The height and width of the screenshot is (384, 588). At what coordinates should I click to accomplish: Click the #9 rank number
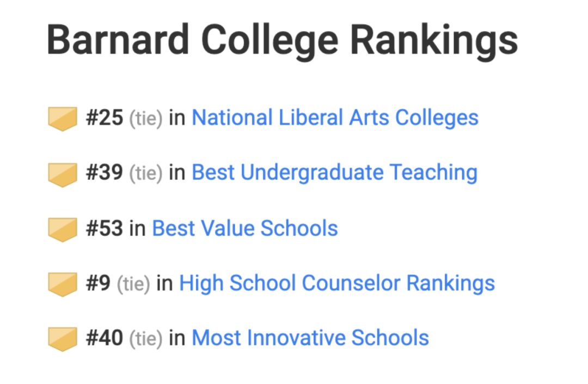(98, 283)
